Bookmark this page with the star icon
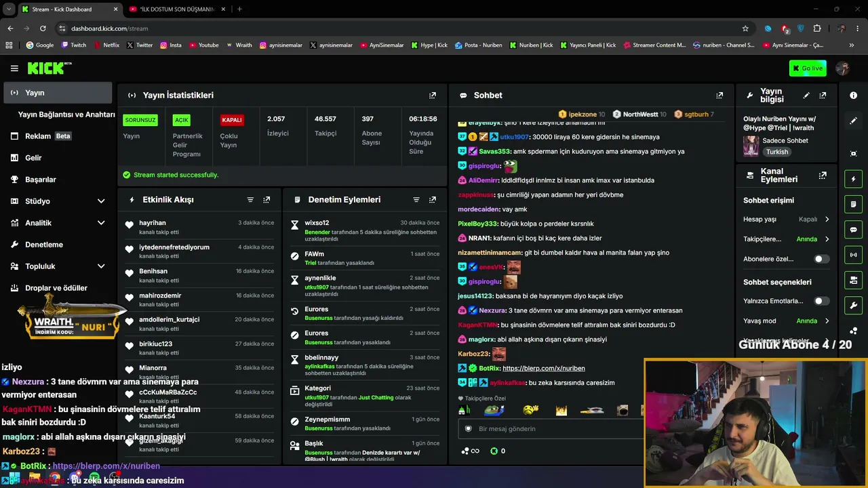 point(745,28)
